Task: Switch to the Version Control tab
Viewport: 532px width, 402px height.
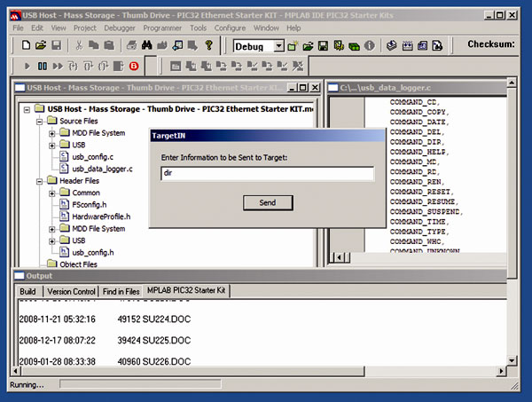Action: pos(71,291)
